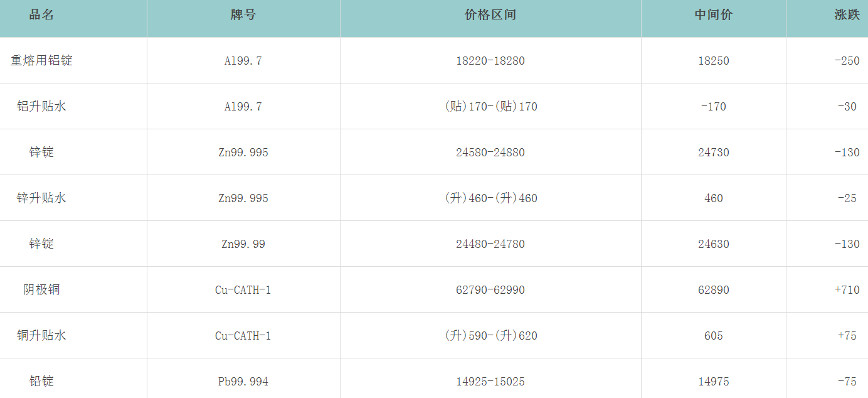Click the 锌升贴水 row name
Image resolution: width=868 pixels, height=398 pixels.
click(41, 198)
